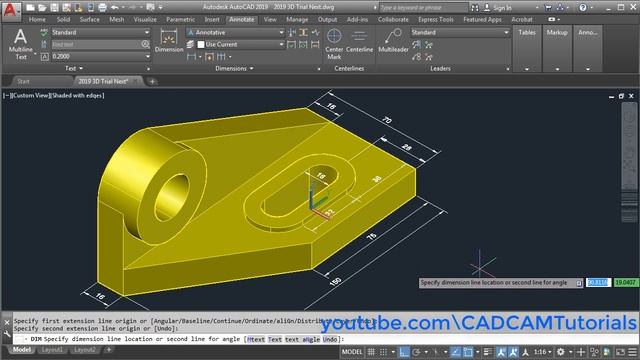
Task: Click the keyword search box in title bar
Action: [x=423, y=8]
